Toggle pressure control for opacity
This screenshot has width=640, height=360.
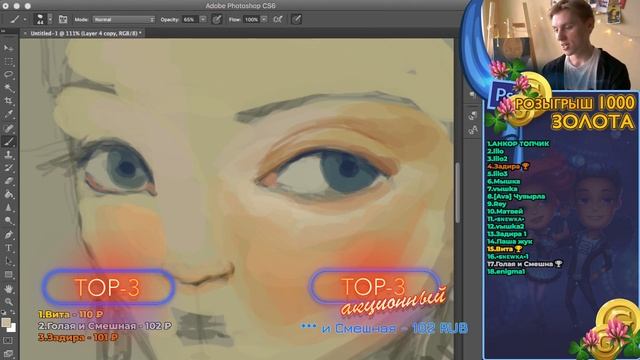[x=217, y=19]
